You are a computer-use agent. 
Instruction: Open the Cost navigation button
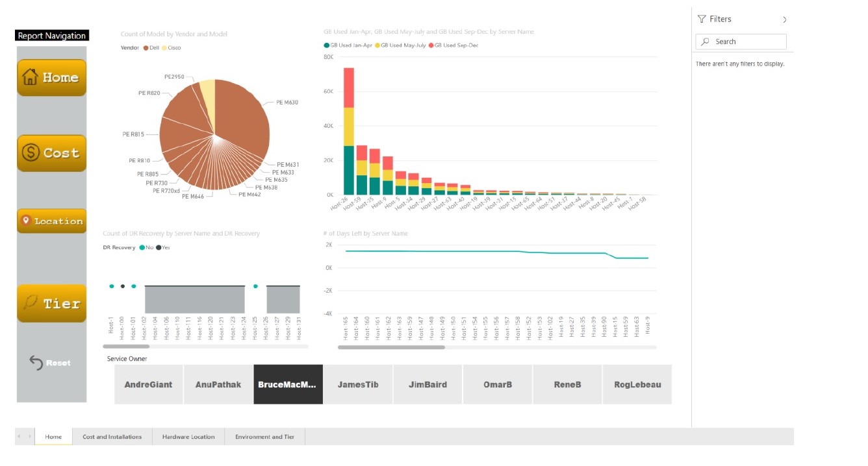pyautogui.click(x=51, y=153)
